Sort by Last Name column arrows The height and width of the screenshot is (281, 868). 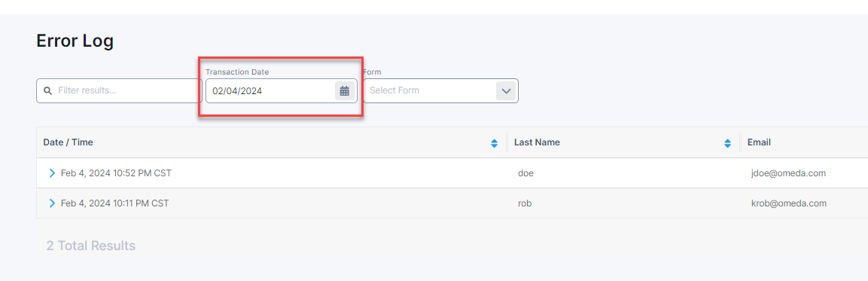pos(727,143)
